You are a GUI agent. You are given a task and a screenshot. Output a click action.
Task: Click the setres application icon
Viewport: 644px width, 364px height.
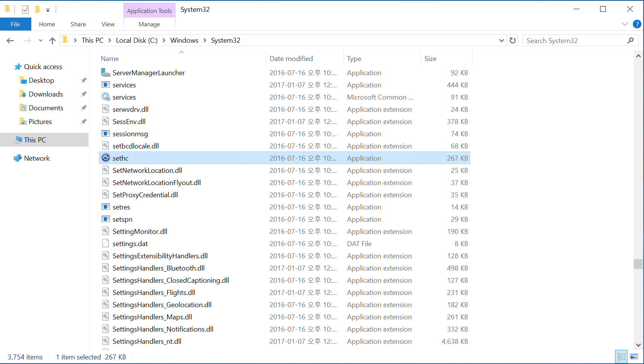pos(106,206)
